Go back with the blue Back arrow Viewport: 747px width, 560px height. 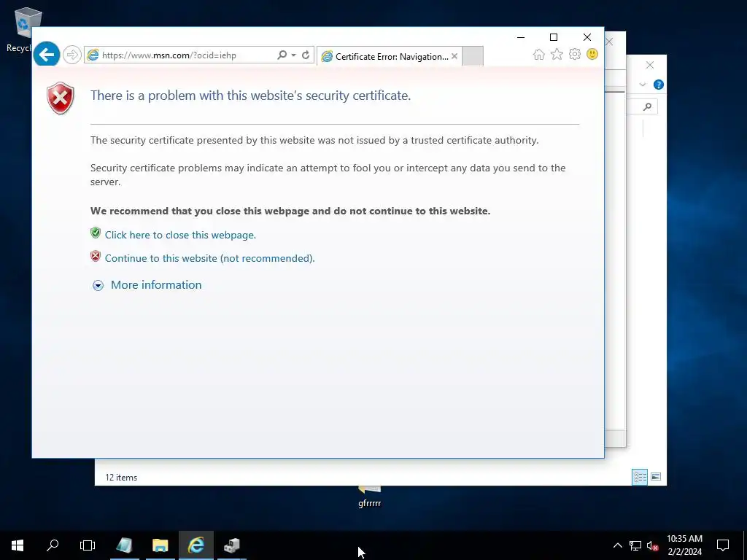point(47,55)
